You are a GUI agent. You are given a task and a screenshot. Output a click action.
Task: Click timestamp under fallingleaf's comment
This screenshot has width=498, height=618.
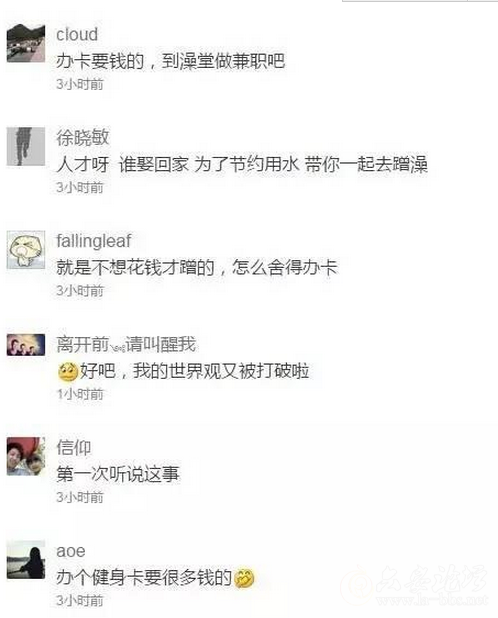tap(80, 290)
